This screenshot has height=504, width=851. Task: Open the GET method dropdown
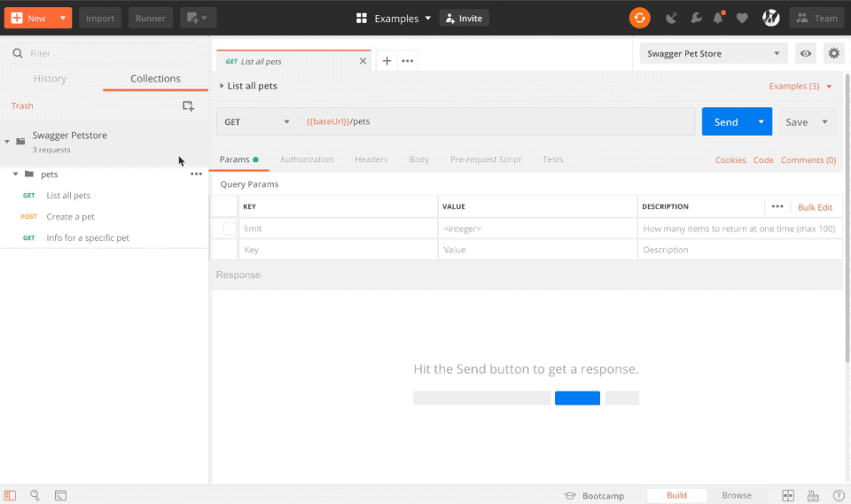pos(257,121)
